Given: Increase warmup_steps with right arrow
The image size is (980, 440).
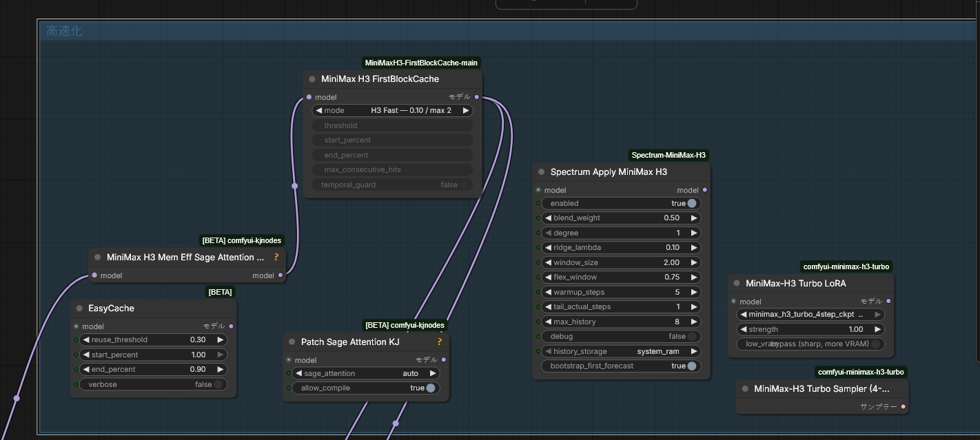Looking at the screenshot, I should click(694, 292).
